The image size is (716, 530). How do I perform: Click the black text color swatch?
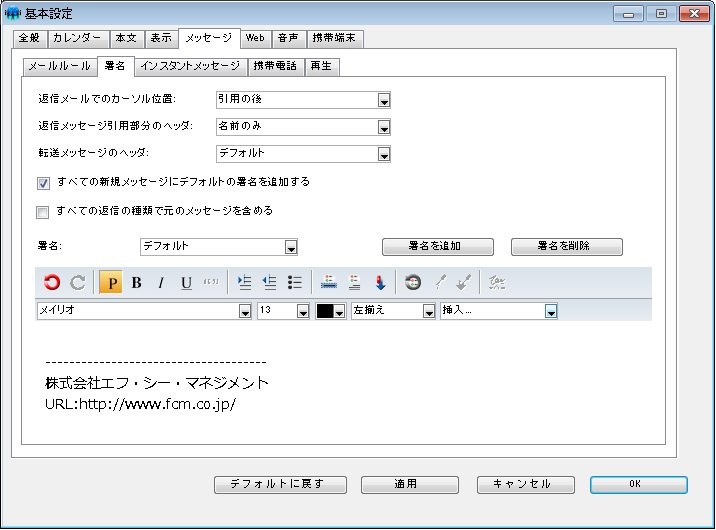click(325, 311)
